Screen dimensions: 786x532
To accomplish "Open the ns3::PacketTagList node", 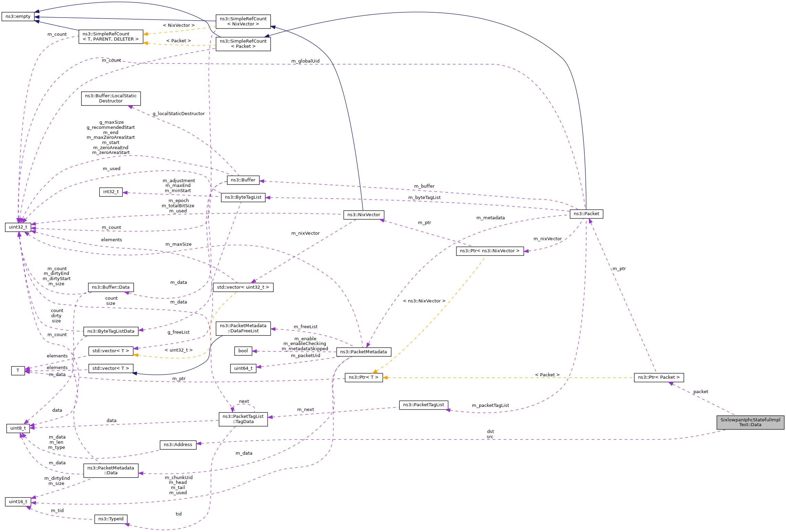I will (x=424, y=405).
